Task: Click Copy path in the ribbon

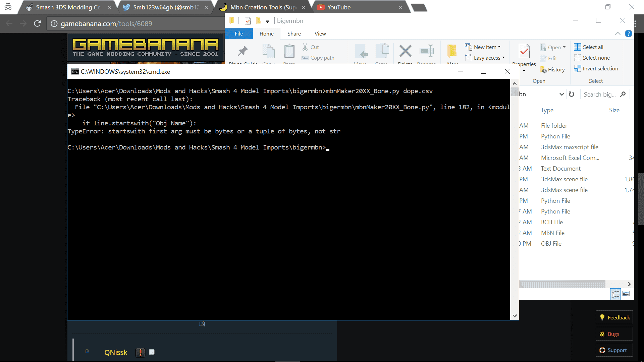Action: click(x=318, y=58)
